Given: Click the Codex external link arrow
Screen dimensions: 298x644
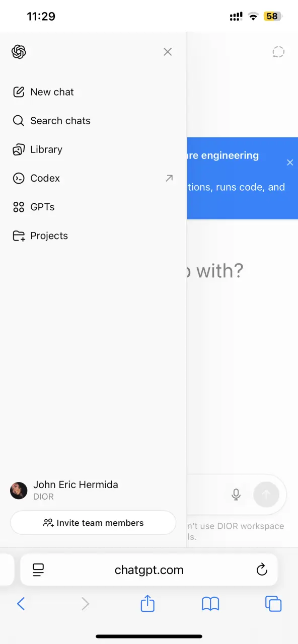Looking at the screenshot, I should [169, 178].
